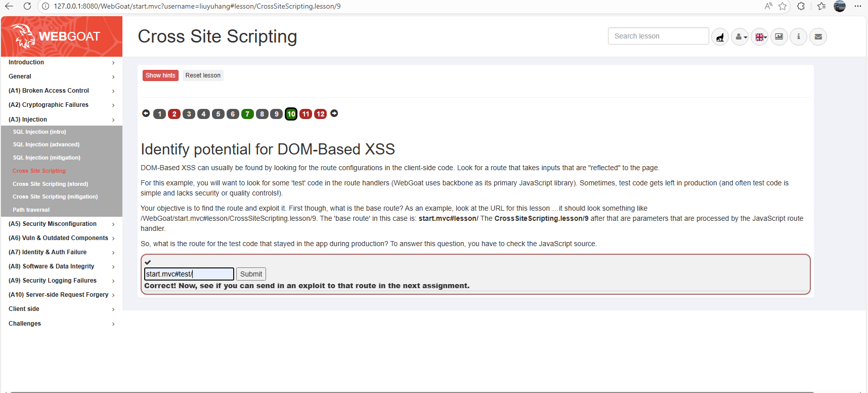Open browser settings ellipsis menu
Screen dimensions: 868x393
pos(858,6)
